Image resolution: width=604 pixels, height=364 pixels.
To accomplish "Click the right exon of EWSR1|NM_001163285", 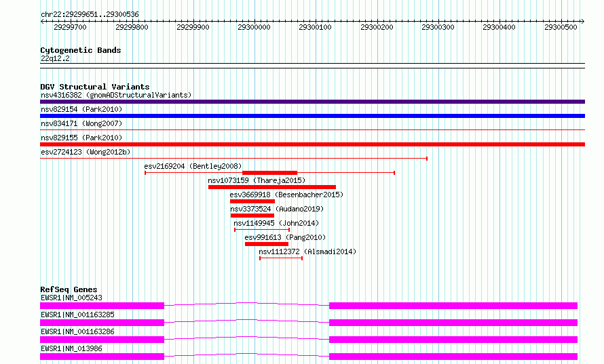I will 453,323.
